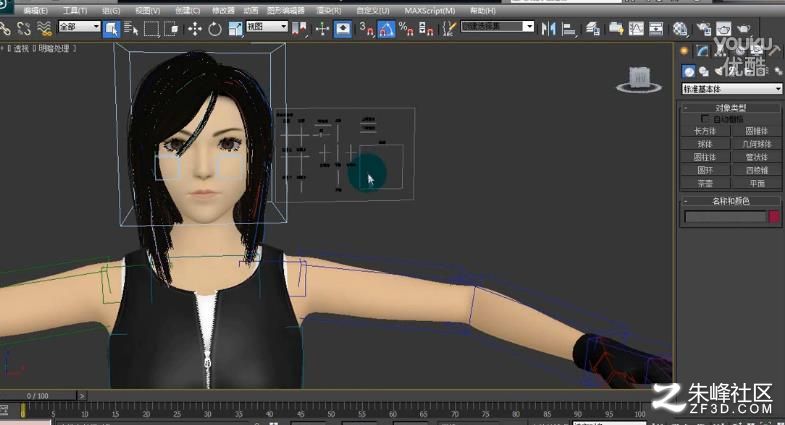
Task: Click Use Pivot Point Center icon
Action: point(299,29)
